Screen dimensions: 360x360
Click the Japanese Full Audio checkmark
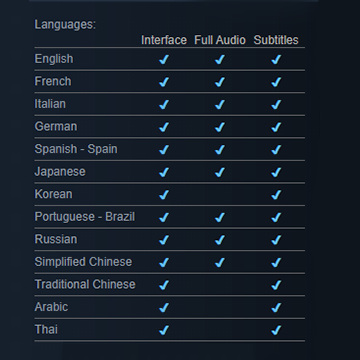tap(220, 172)
